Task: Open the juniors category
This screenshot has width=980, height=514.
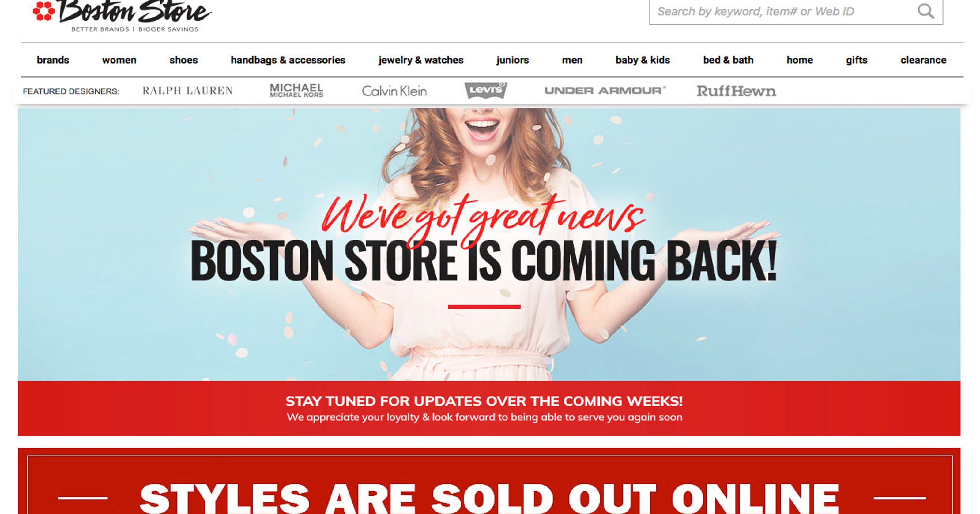Action: tap(512, 60)
